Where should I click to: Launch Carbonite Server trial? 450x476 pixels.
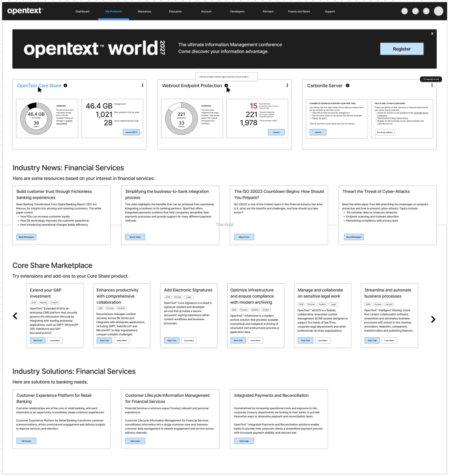point(318,132)
